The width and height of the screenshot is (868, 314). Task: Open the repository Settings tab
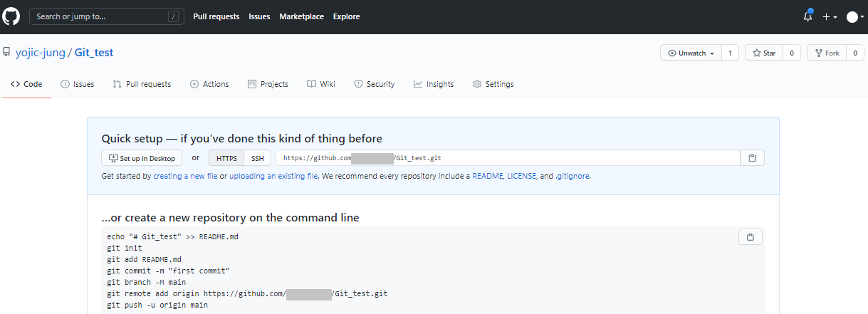tap(493, 84)
